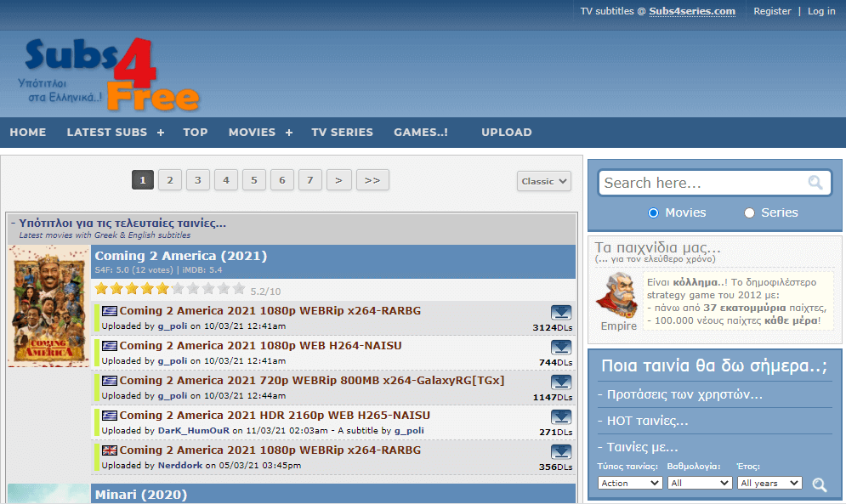
Task: Click the plus icon next to LATEST SUBS
Action: click(160, 133)
